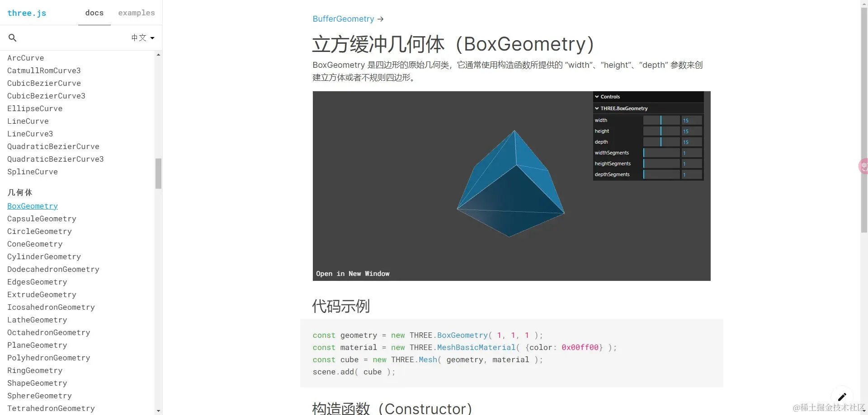Screen dimensions: 868x415
Task: Click the depthSegments value field
Action: (692, 174)
